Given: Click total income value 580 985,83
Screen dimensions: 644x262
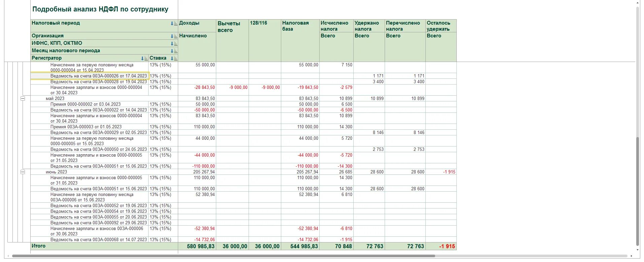Looking at the screenshot, I should click(201, 247).
